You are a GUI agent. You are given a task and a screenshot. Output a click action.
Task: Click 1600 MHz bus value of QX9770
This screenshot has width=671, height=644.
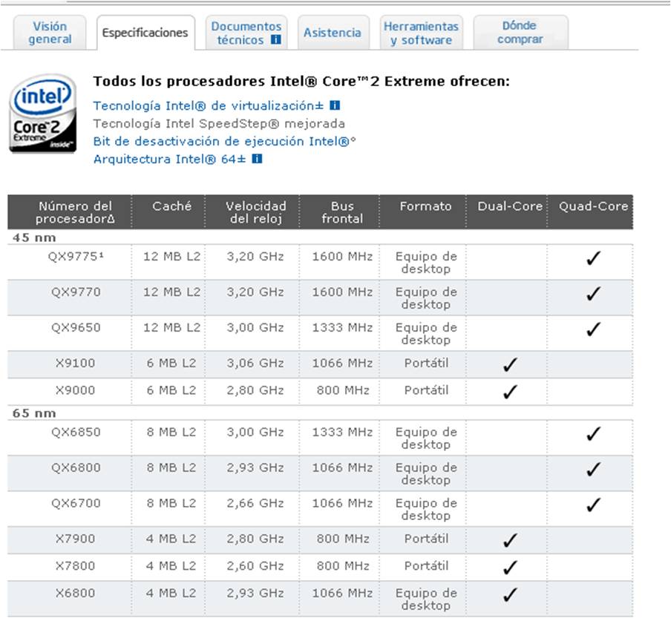(342, 292)
